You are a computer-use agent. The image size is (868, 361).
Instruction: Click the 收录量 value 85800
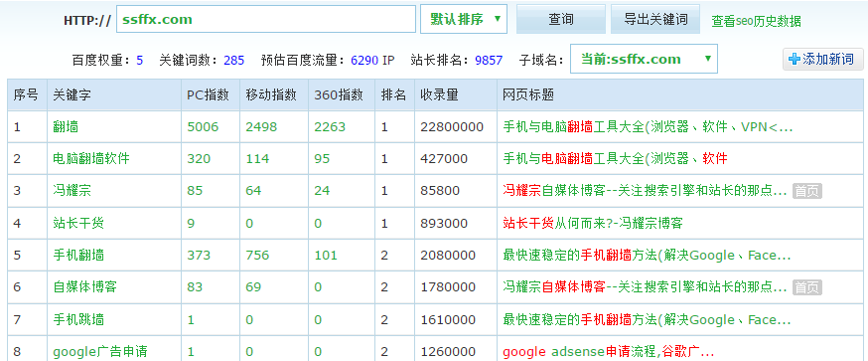[x=440, y=191]
